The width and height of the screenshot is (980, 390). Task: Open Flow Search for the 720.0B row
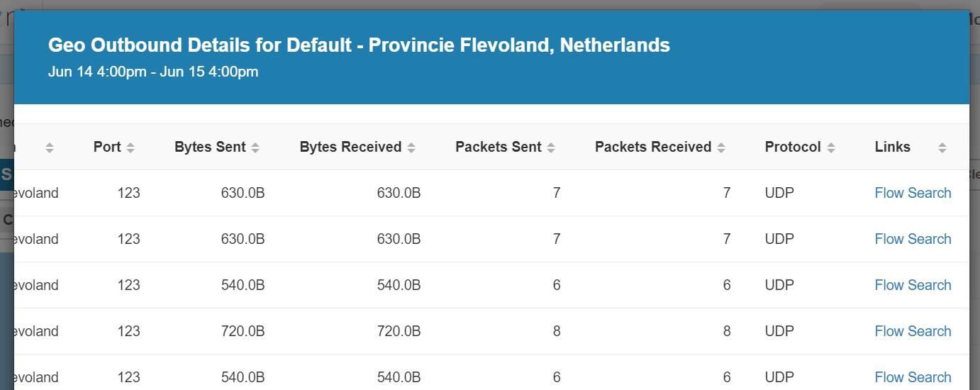[x=913, y=331]
